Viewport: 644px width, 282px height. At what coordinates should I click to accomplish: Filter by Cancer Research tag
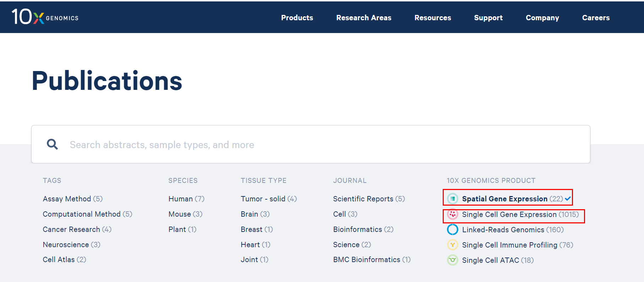[x=77, y=229]
